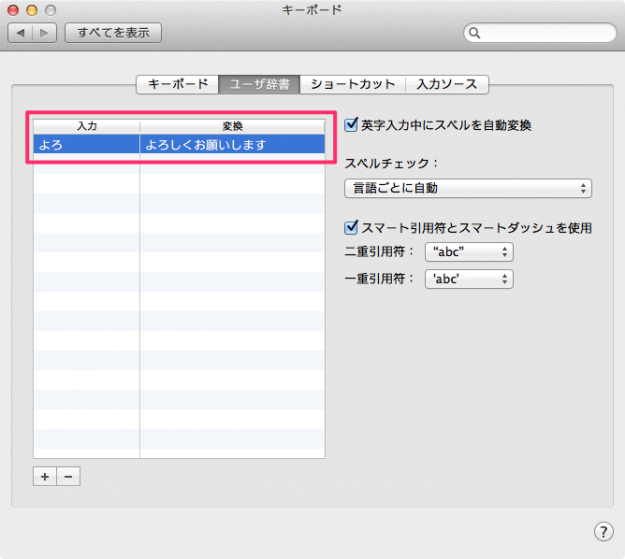Screen dimensions: 625x559
Task: Open the スペルチェック dropdown 言語ごとに自動
Action: pos(467,188)
